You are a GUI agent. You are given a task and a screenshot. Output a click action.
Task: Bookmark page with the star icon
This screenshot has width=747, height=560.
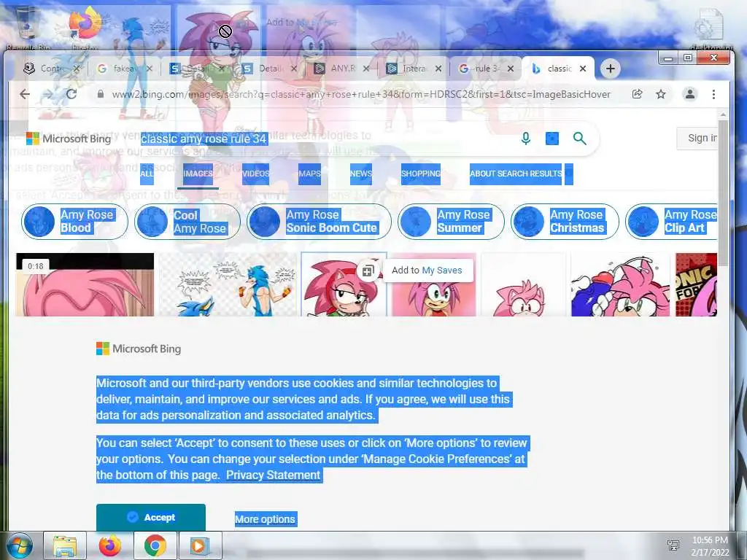click(x=661, y=94)
